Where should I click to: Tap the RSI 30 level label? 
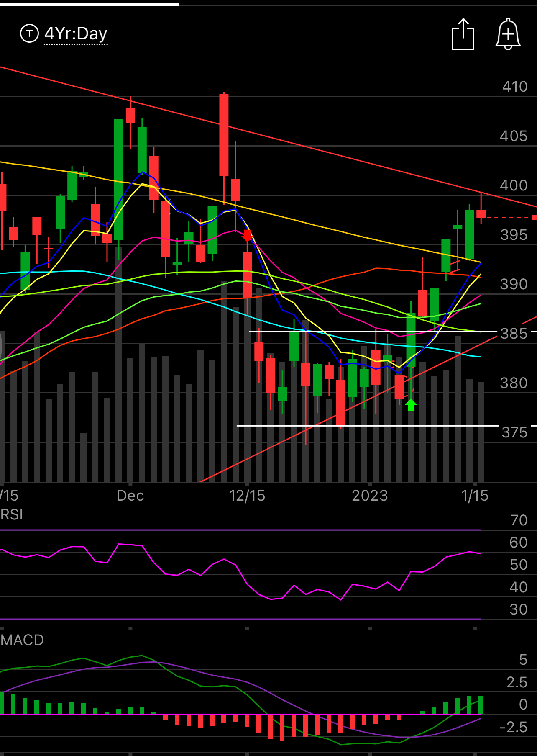click(519, 609)
